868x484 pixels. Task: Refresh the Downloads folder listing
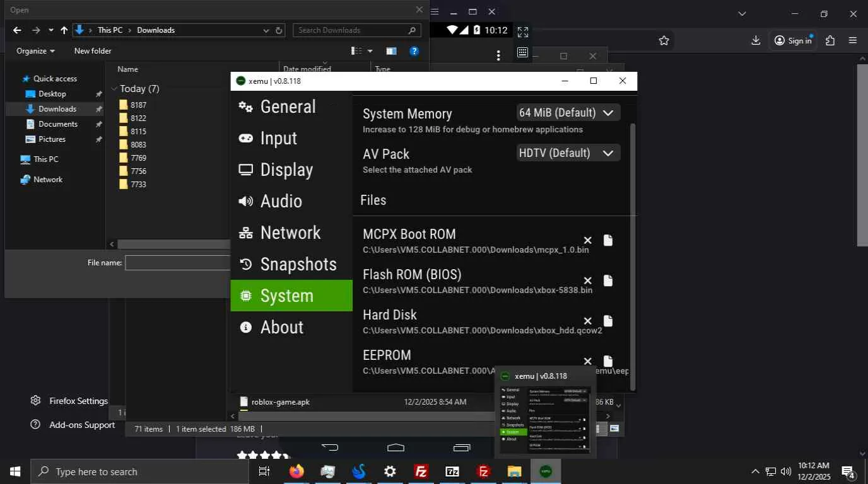[279, 30]
